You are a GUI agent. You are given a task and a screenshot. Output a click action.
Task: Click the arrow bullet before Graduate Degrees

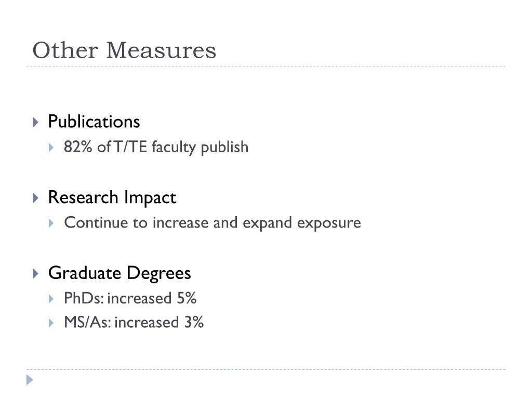[x=36, y=273]
